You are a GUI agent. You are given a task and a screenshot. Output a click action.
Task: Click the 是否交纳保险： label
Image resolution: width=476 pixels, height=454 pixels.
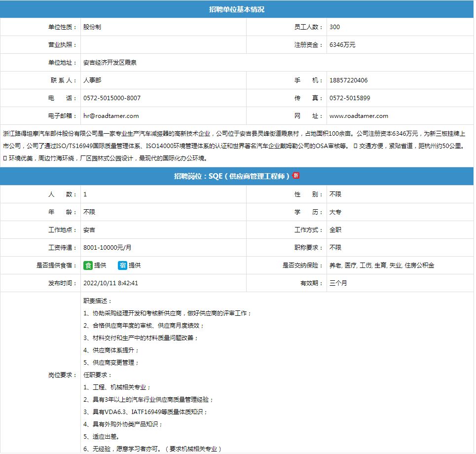pos(303,265)
